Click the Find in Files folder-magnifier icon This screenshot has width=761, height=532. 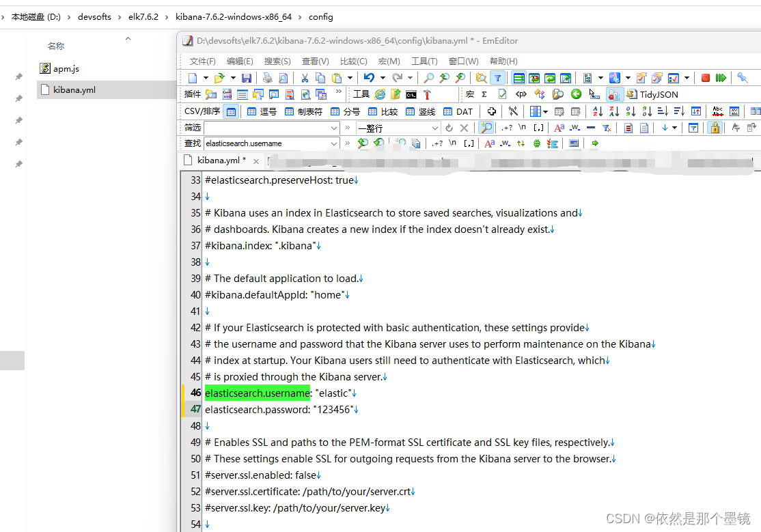pyautogui.click(x=481, y=78)
